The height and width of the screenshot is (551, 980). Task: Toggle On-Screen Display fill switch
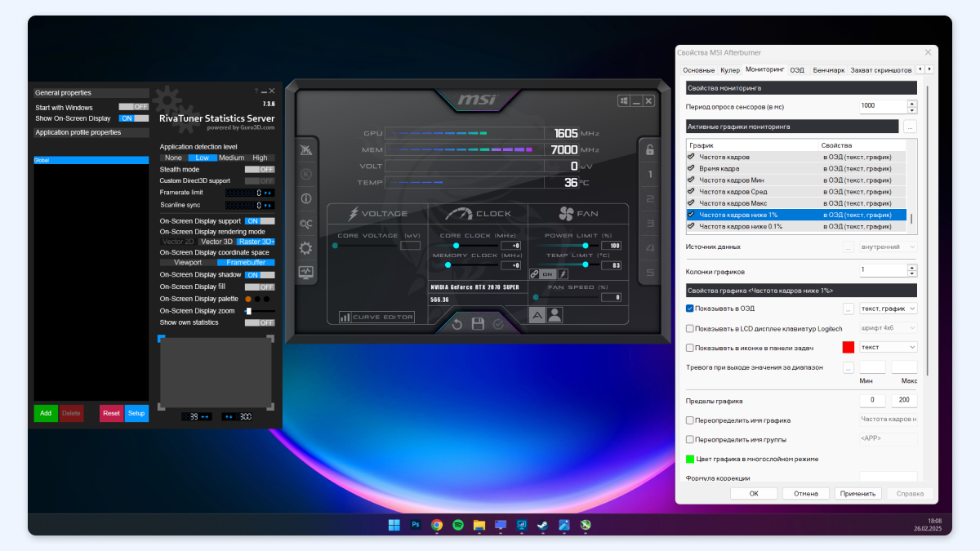[x=260, y=287]
